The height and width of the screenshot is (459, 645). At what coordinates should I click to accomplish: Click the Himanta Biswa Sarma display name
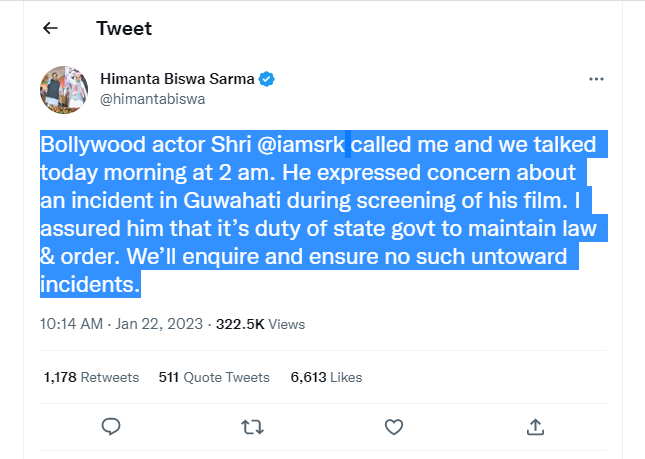tap(178, 78)
